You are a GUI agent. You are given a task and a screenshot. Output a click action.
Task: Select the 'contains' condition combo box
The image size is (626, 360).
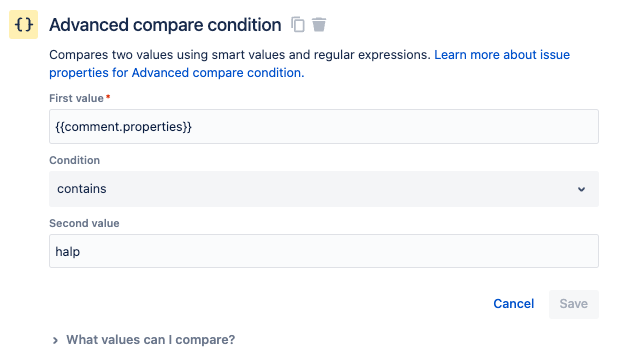[x=324, y=189]
